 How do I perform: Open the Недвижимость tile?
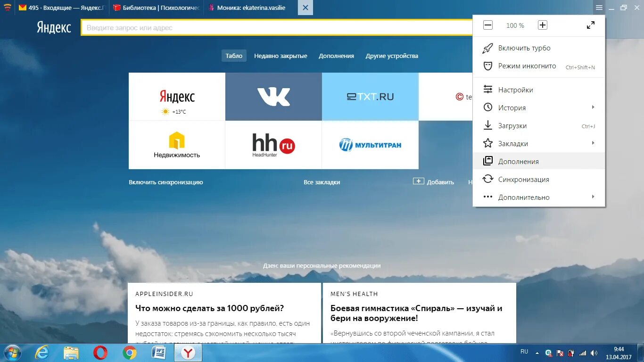coord(177,145)
